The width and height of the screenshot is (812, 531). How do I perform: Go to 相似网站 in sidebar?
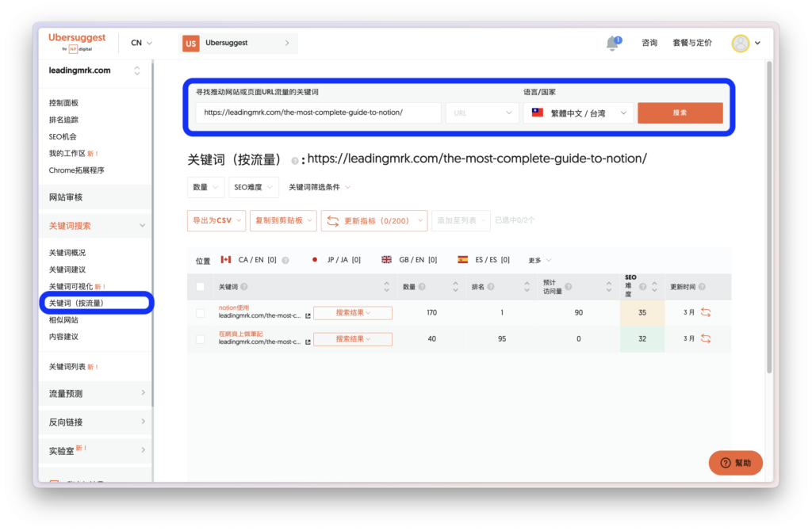click(63, 320)
